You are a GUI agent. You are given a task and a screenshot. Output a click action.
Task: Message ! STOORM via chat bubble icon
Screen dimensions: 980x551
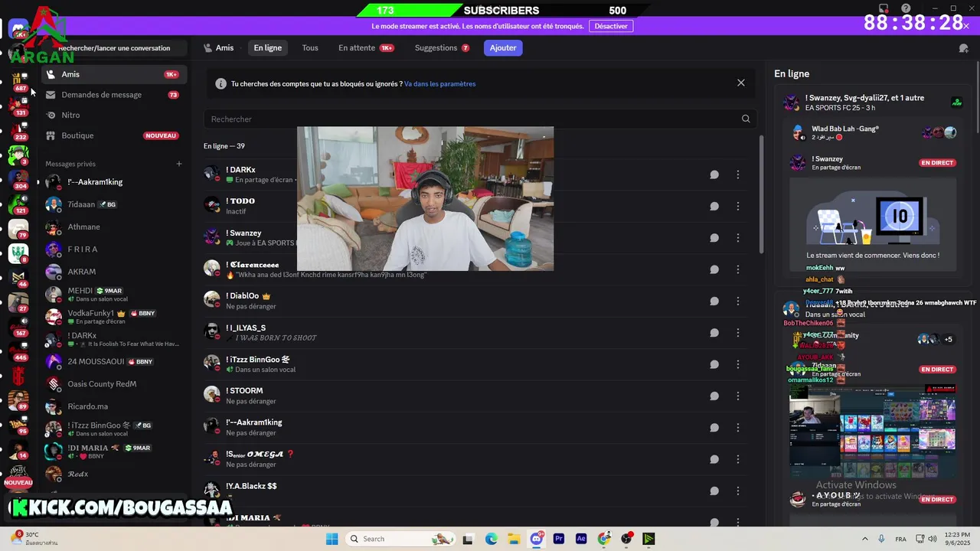(x=714, y=396)
